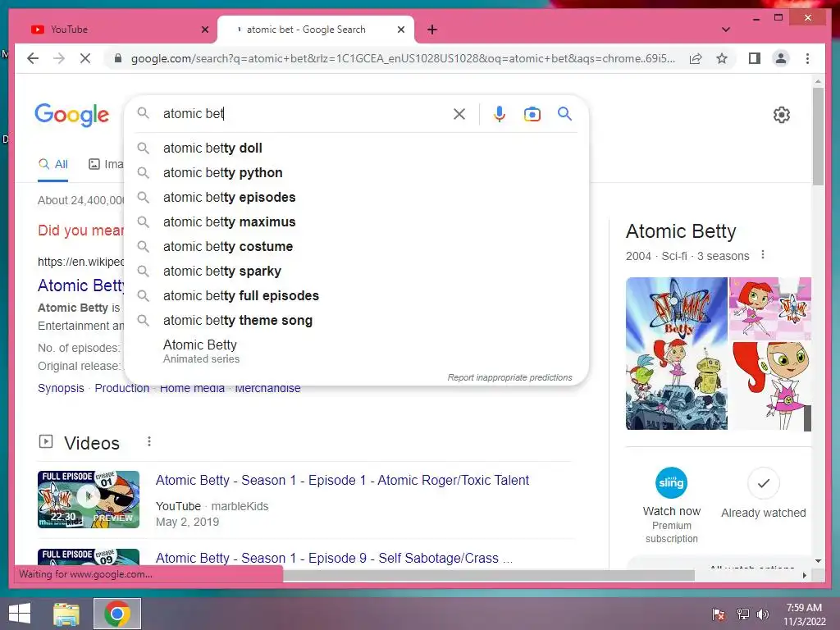Click the Sling Watch now icon

pyautogui.click(x=671, y=482)
